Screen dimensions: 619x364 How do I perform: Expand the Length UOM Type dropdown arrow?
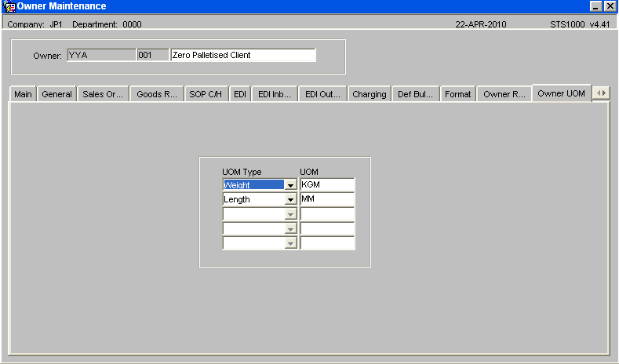[290, 199]
